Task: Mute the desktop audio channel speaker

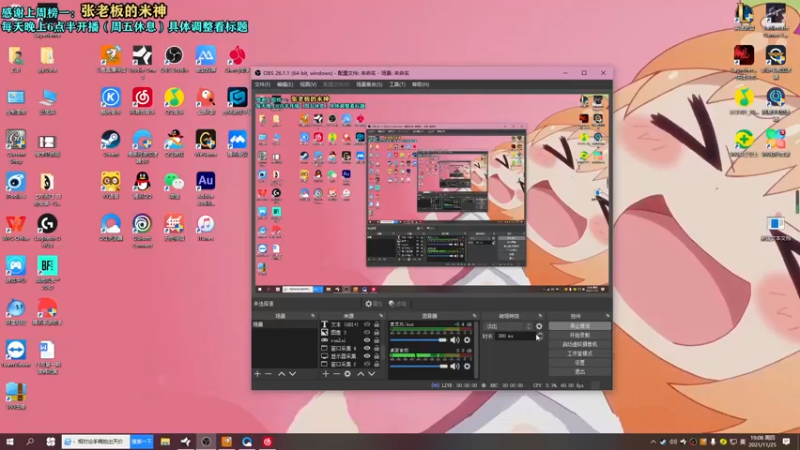Action: point(455,366)
